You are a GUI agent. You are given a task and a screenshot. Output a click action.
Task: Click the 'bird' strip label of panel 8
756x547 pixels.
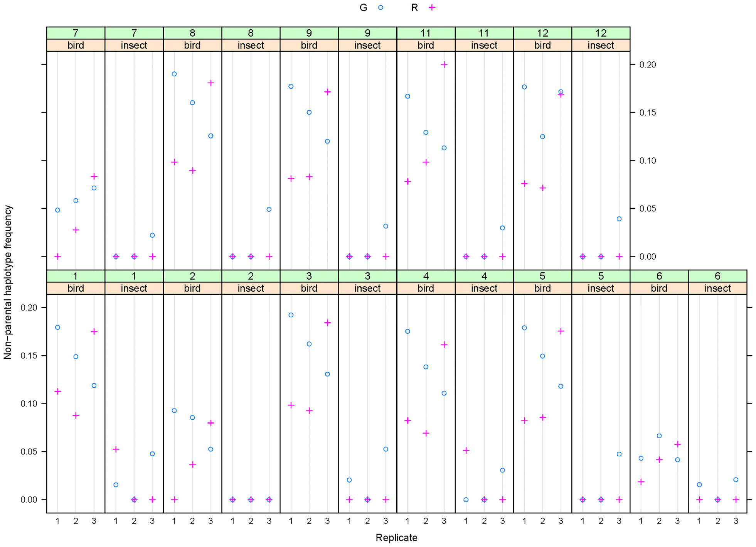point(192,45)
